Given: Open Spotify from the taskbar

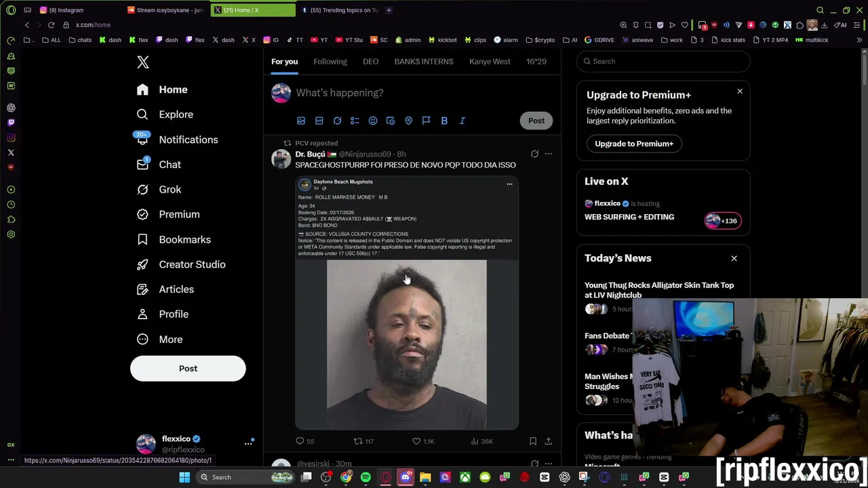Looking at the screenshot, I should [x=366, y=477].
